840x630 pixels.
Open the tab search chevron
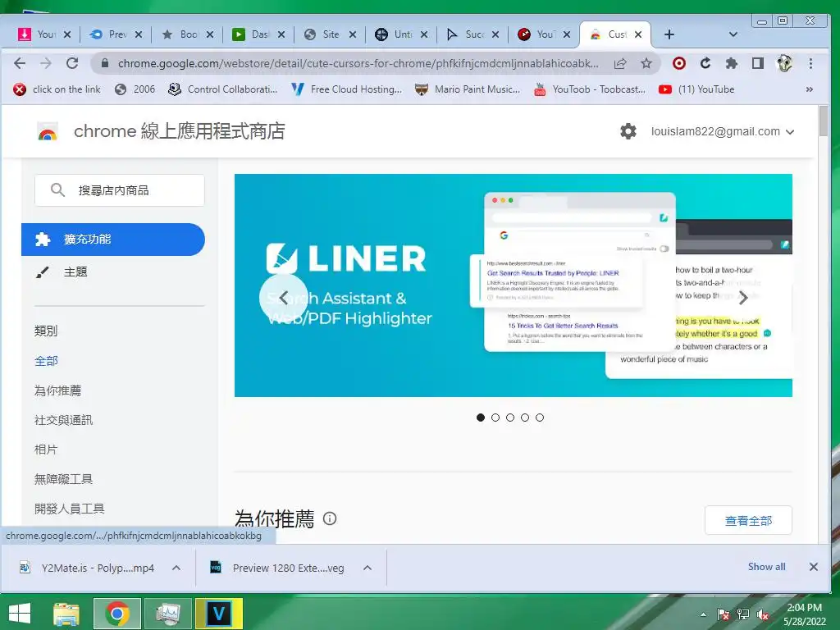click(x=733, y=34)
